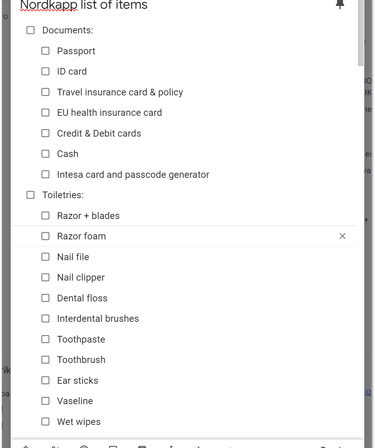The height and width of the screenshot is (448, 375).
Task: Toggle the Toiletries checkbox
Action: [30, 195]
